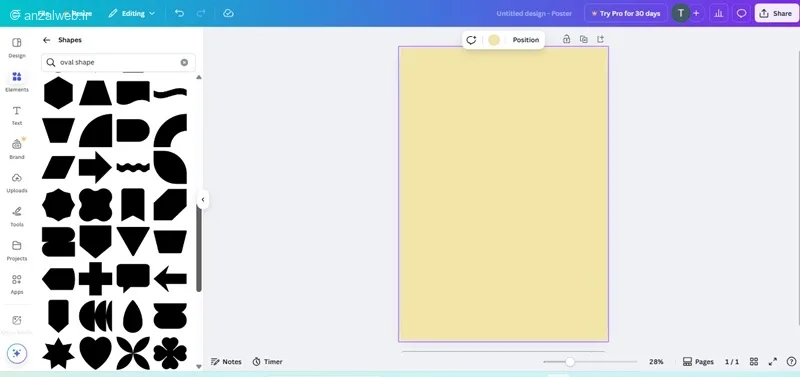
Task: Add the bookmark ribbon shape
Action: 133,205
